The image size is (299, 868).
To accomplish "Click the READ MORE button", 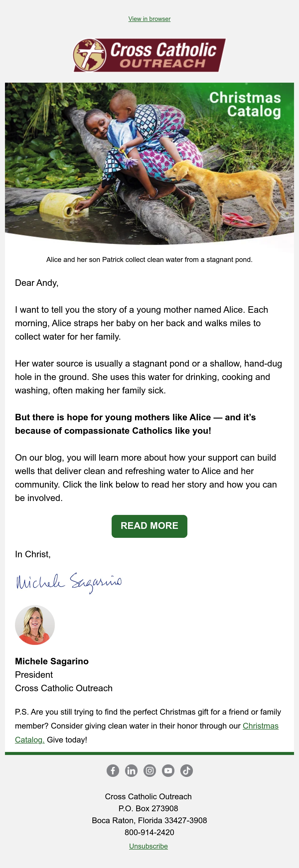I will pyautogui.click(x=149, y=526).
